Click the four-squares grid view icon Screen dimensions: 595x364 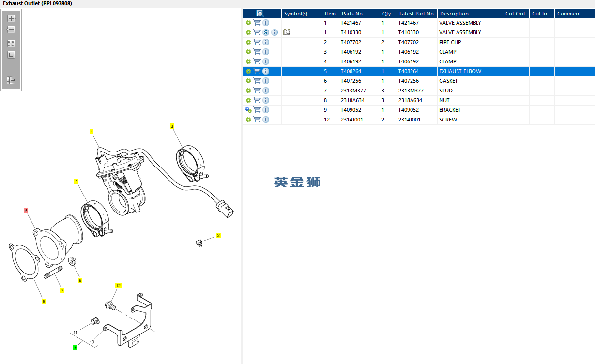(x=11, y=43)
